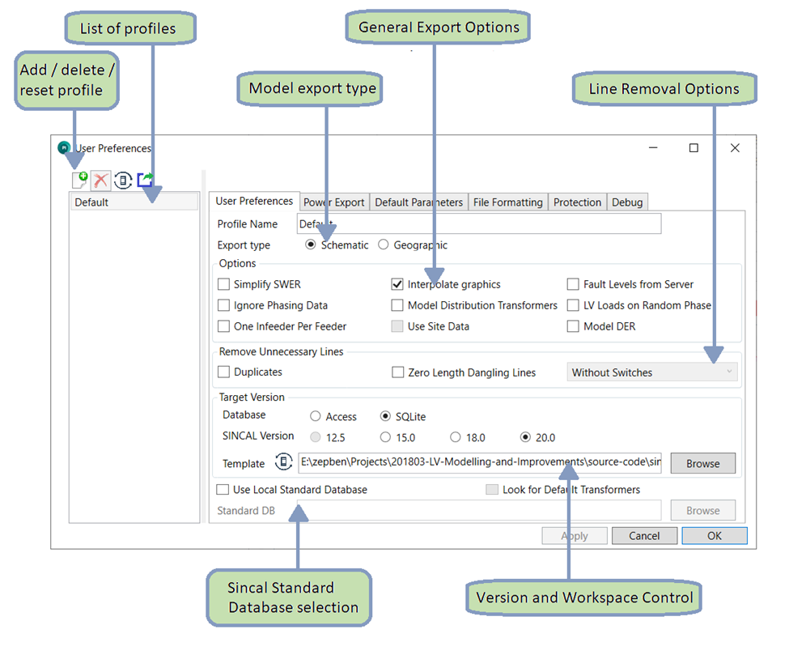789x672 pixels.
Task: Click the Apply button
Action: [x=575, y=535]
